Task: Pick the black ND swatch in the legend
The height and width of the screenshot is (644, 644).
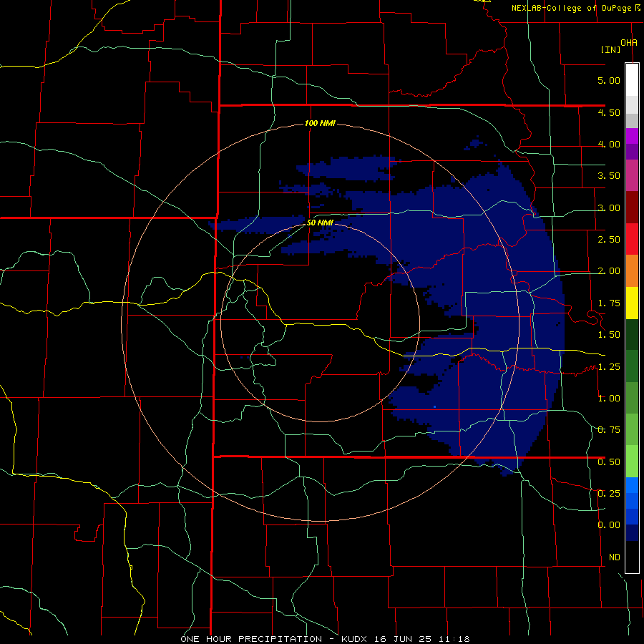Action: pyautogui.click(x=632, y=557)
